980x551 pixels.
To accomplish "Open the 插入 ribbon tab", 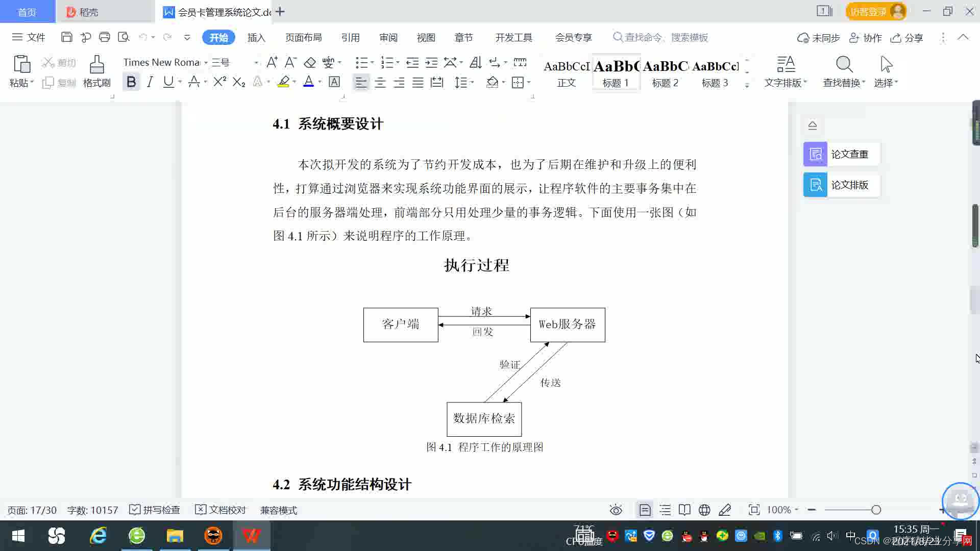I will click(x=256, y=38).
